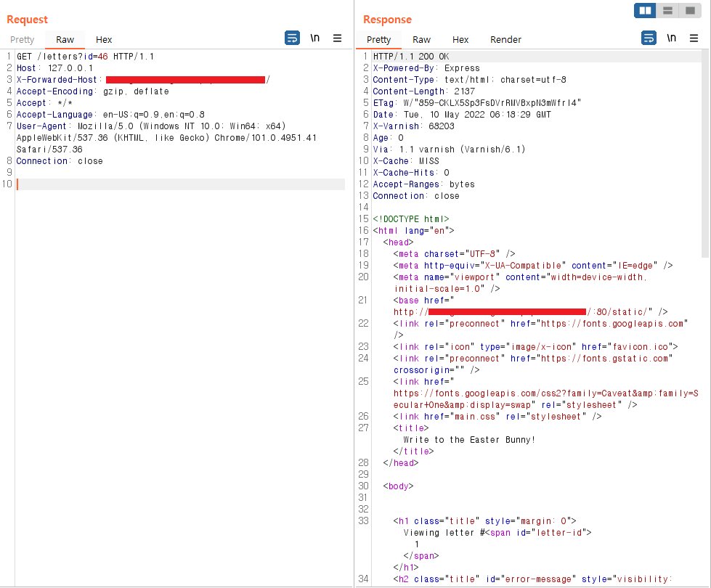The image size is (711, 588).
Task: Open the Hex tab in Response
Action: [460, 39]
